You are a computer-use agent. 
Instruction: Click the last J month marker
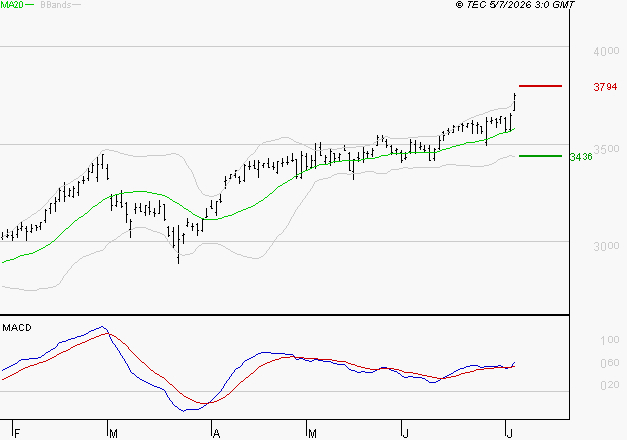click(x=509, y=434)
